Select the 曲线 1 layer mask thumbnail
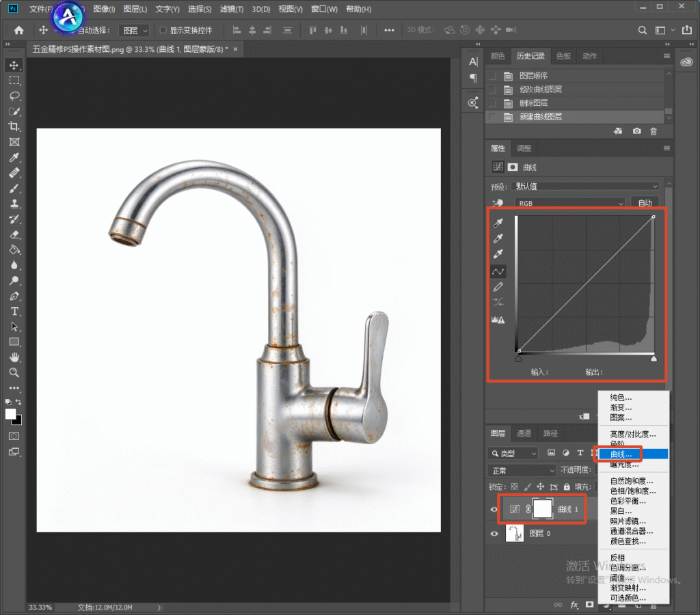 (x=542, y=509)
